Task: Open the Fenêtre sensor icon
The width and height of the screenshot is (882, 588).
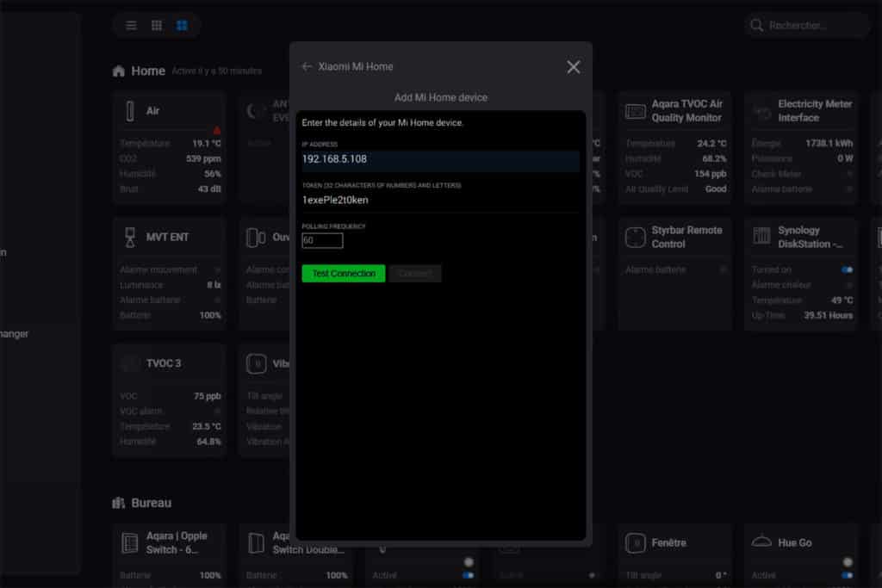Action: click(x=635, y=543)
